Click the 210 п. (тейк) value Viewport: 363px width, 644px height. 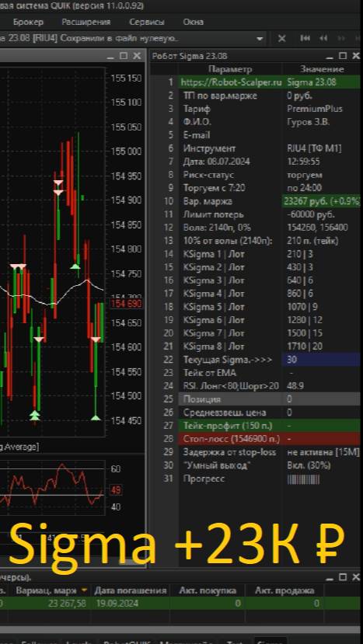pos(312,241)
